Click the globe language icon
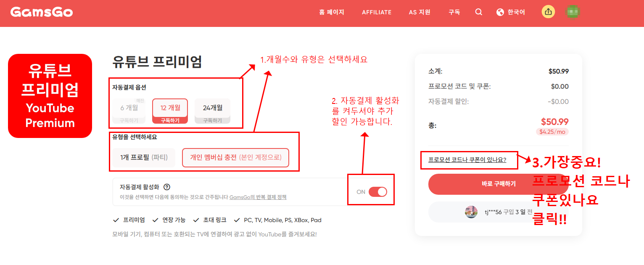This screenshot has width=644, height=265. coord(500,12)
